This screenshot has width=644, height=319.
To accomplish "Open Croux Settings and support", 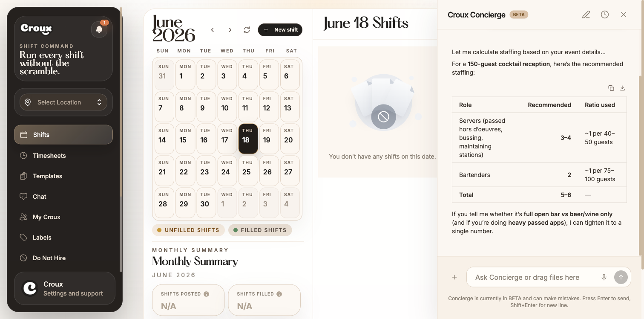I will point(65,289).
